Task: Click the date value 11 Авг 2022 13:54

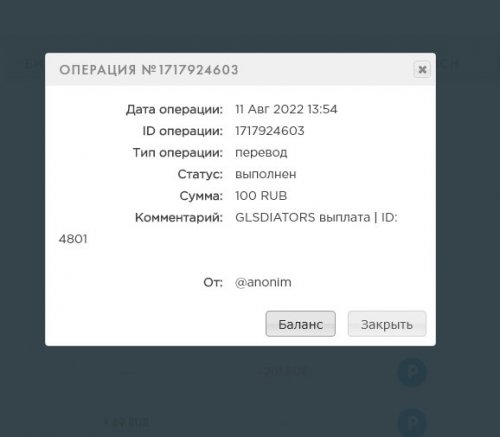Action: tap(286, 109)
